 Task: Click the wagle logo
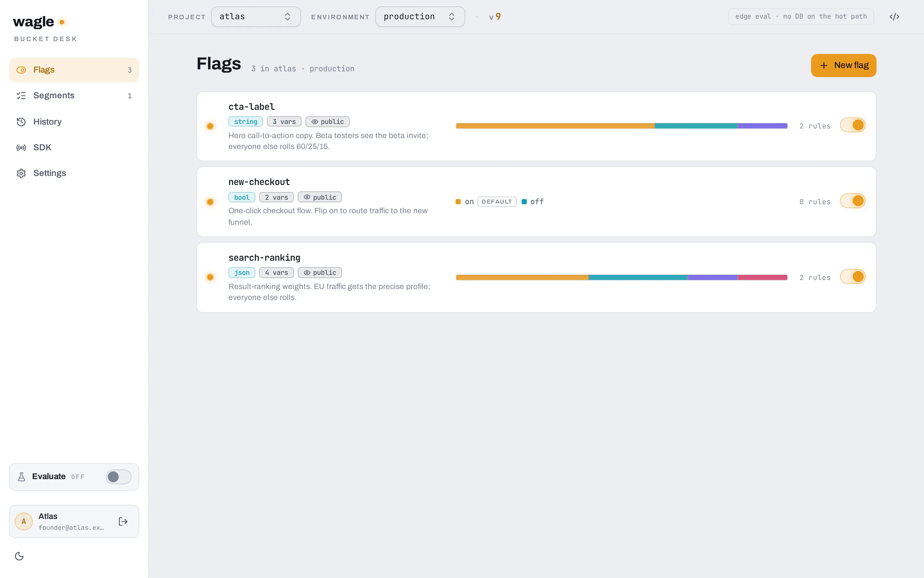(39, 22)
